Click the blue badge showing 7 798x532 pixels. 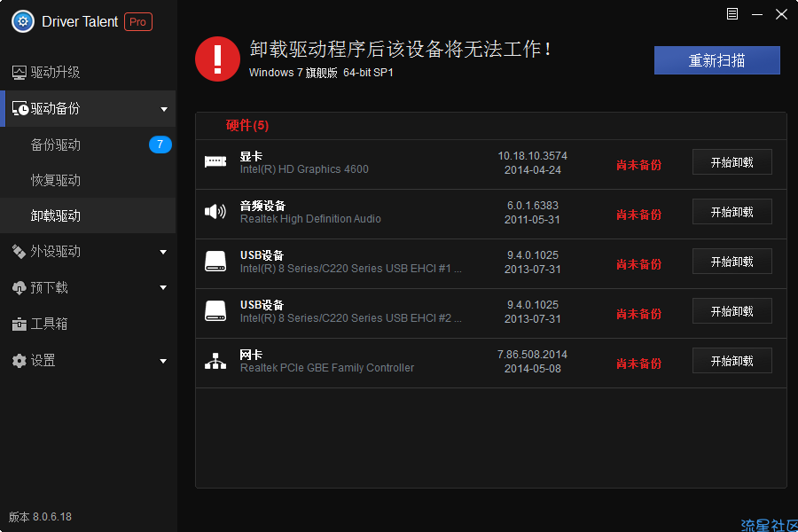click(x=160, y=145)
